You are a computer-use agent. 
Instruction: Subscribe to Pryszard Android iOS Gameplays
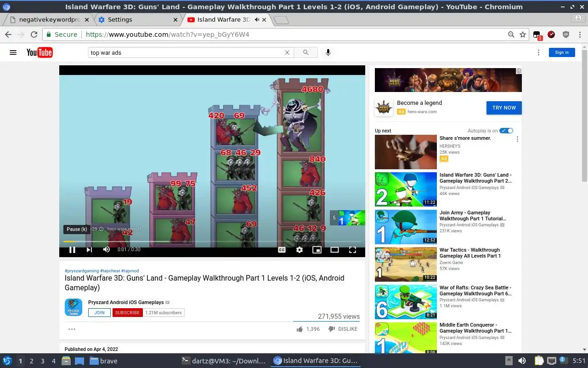point(127,312)
